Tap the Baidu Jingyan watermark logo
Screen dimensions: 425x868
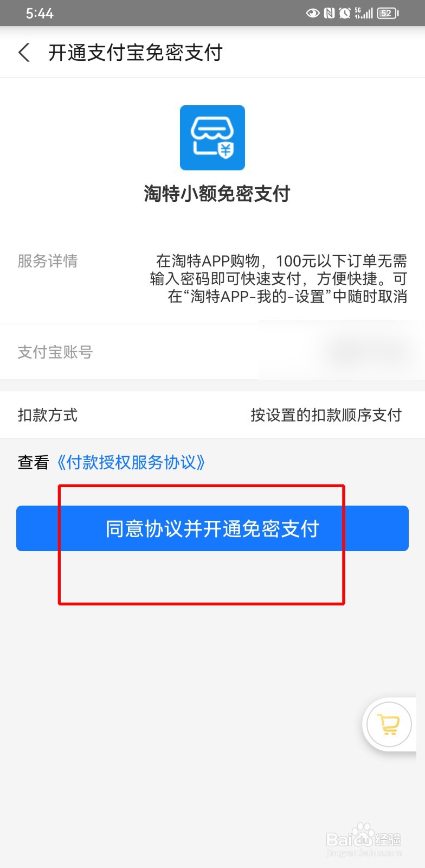[364, 841]
